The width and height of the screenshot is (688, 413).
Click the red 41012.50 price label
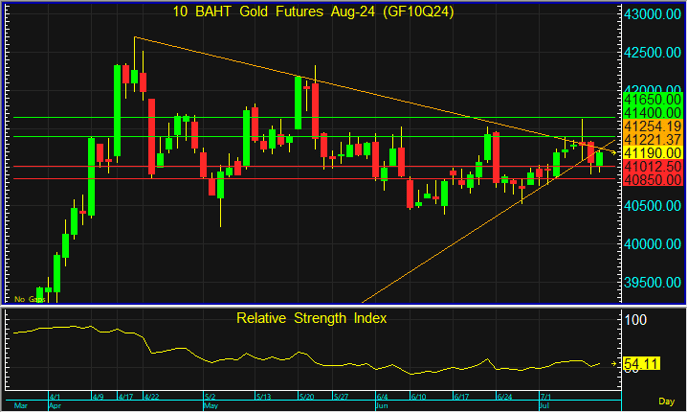pos(653,167)
